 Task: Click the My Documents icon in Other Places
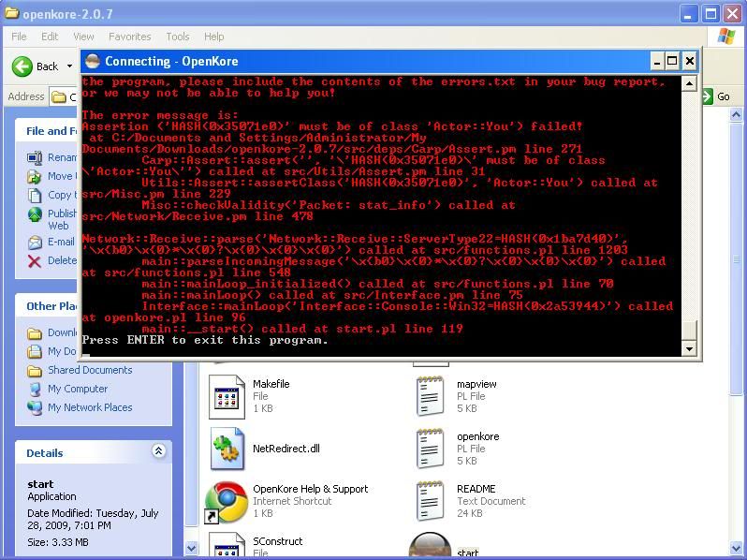point(35,352)
